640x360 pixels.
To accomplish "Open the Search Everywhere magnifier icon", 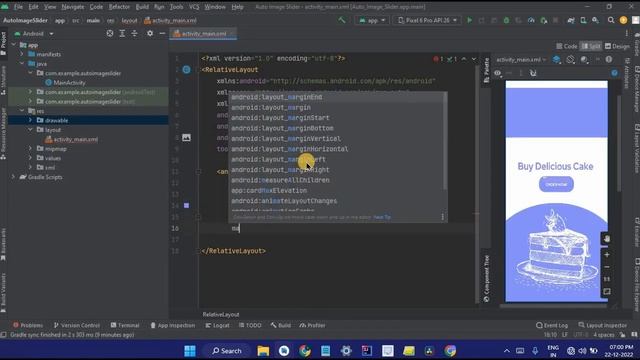I will (611, 20).
